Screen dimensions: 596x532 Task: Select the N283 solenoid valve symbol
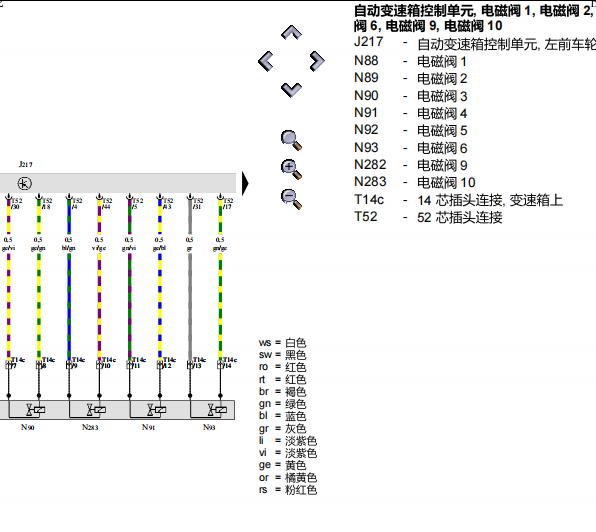tap(96, 410)
